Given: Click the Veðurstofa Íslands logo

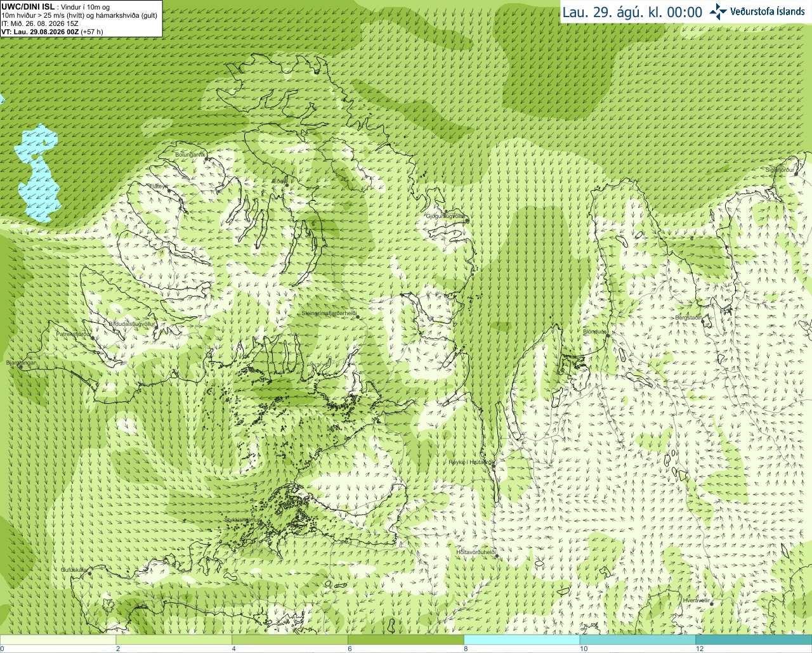Looking at the screenshot, I should point(757,11).
